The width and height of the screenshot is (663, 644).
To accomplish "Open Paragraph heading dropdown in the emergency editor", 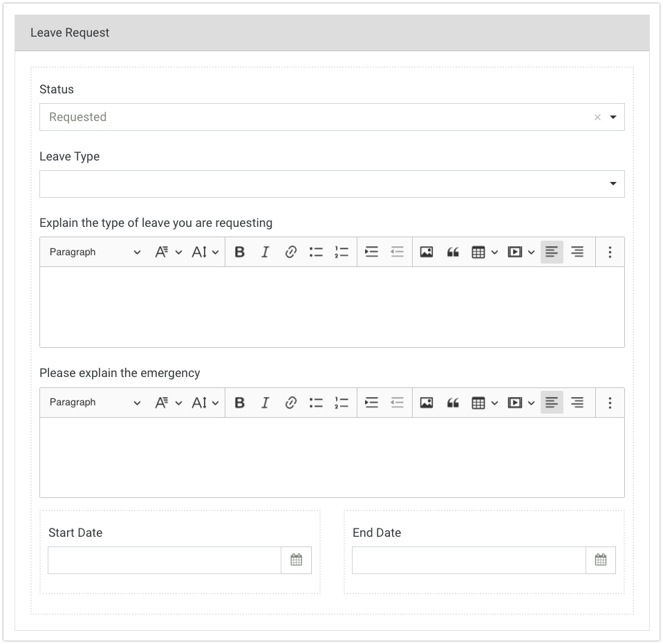I will pyautogui.click(x=95, y=403).
